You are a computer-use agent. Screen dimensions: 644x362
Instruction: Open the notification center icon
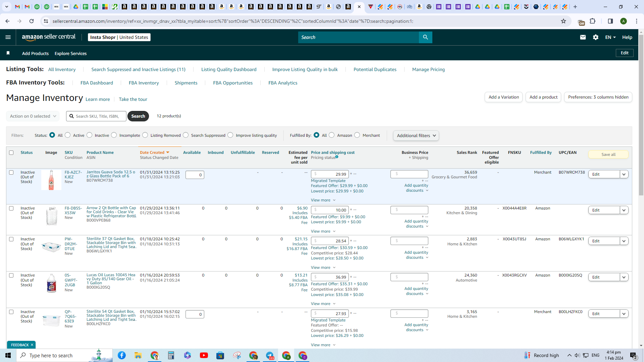click(x=634, y=355)
